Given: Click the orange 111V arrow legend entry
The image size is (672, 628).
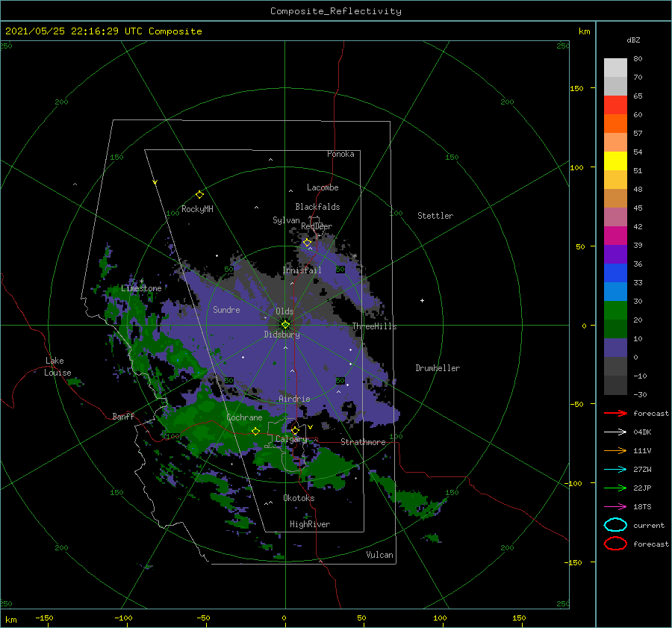Looking at the screenshot, I should pyautogui.click(x=615, y=450).
